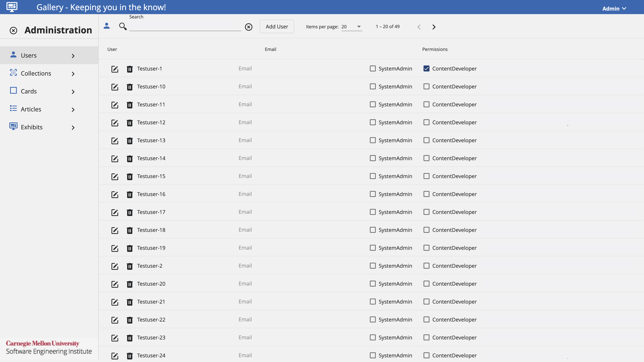Click the add user person icon
644x362 pixels.
[x=107, y=27]
